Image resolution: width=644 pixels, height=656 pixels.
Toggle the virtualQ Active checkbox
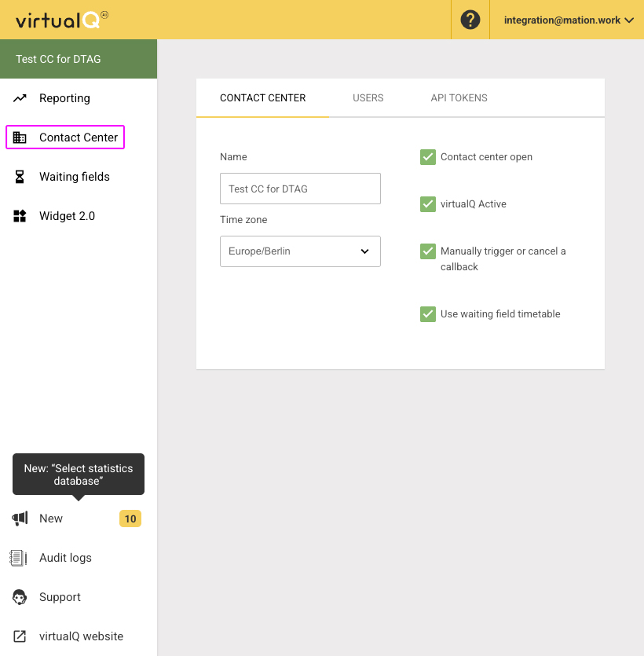[x=428, y=204]
